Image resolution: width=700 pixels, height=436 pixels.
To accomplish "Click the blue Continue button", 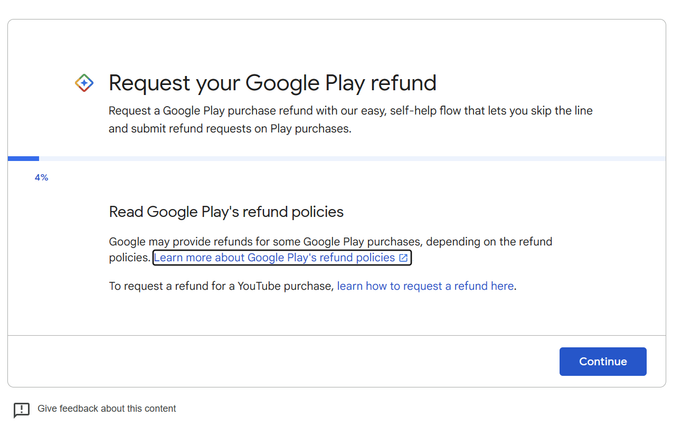I will tap(603, 361).
